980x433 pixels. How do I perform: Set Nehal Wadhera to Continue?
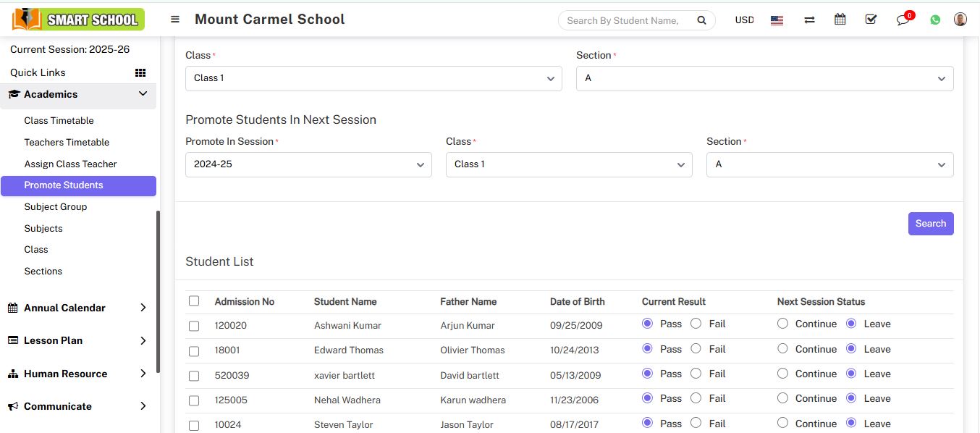tap(782, 398)
